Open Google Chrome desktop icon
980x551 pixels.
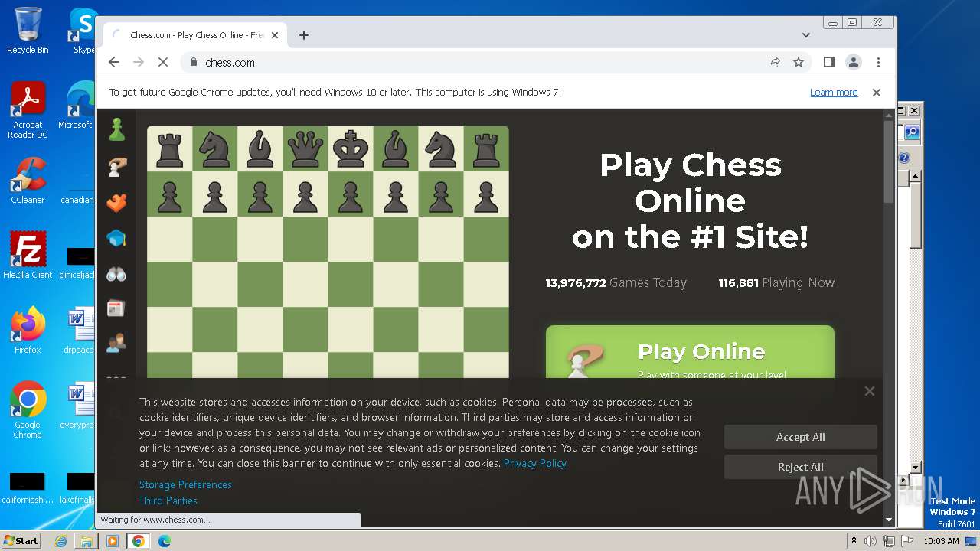28,410
